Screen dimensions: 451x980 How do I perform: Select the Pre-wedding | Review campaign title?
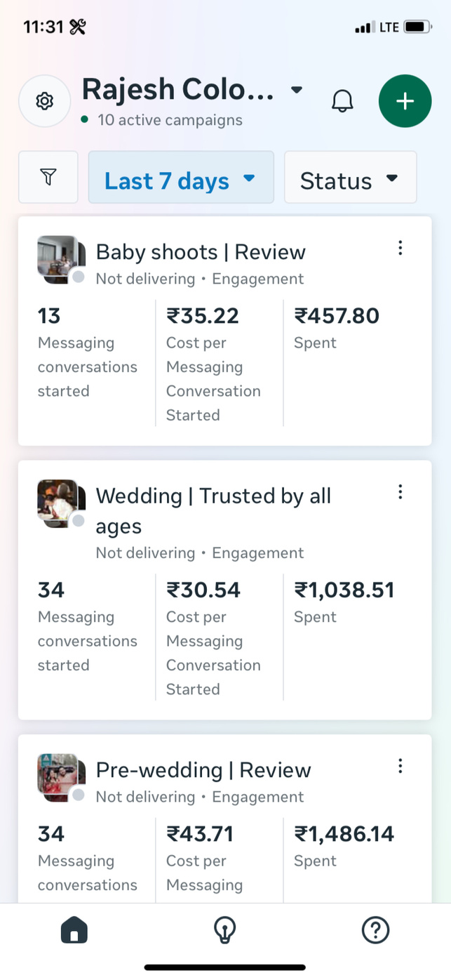pyautogui.click(x=203, y=770)
